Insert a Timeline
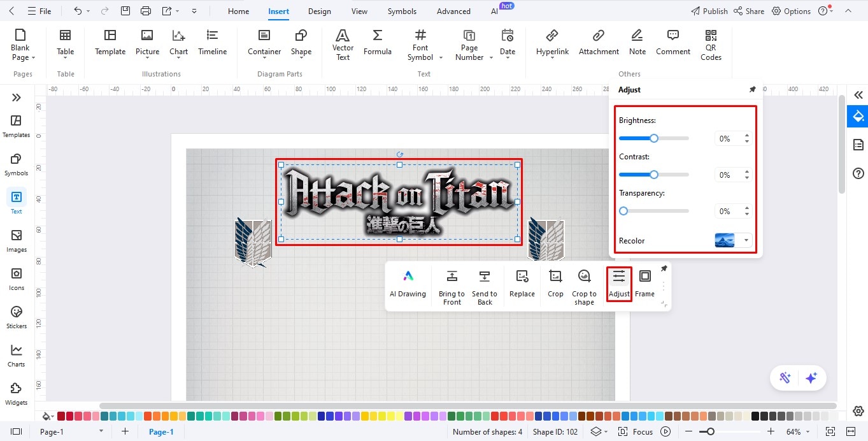The image size is (868, 441). (212, 42)
